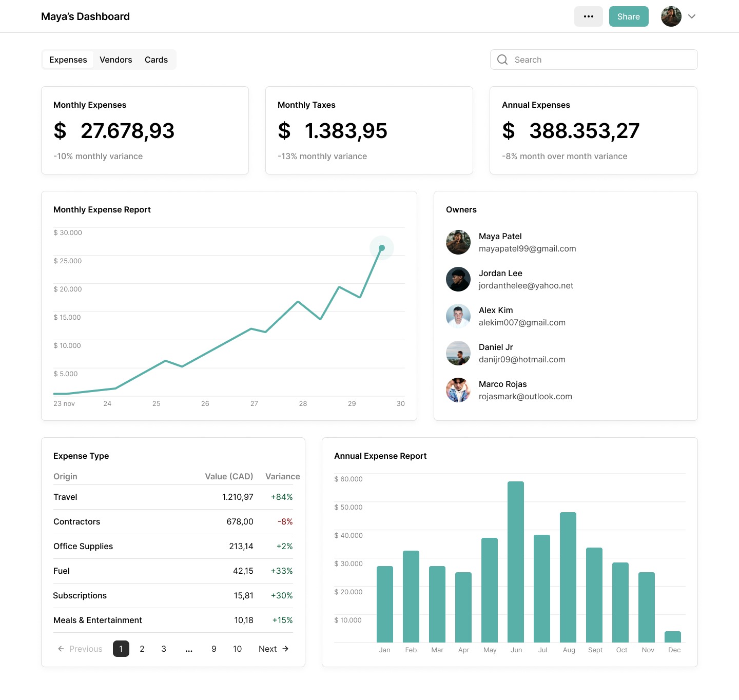
Task: Switch to the Vendors tab
Action: coord(115,60)
